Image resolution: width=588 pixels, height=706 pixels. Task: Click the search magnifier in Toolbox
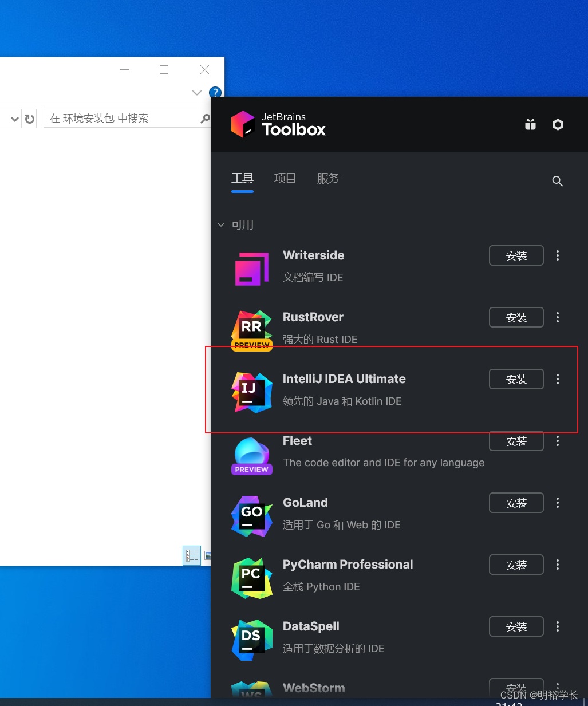click(x=557, y=181)
